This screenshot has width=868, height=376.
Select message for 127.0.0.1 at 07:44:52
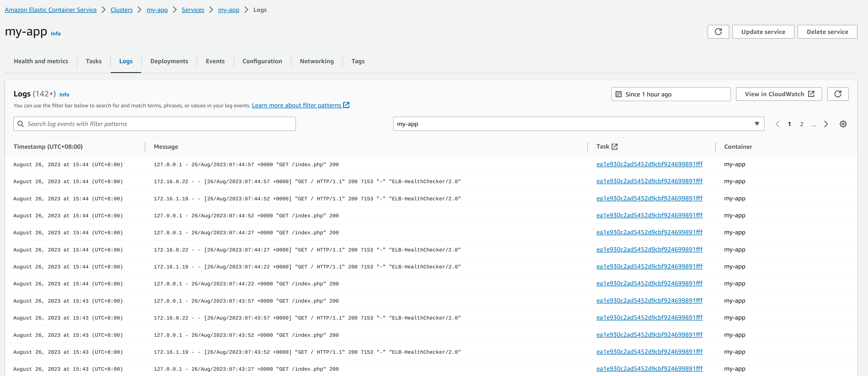coord(246,216)
